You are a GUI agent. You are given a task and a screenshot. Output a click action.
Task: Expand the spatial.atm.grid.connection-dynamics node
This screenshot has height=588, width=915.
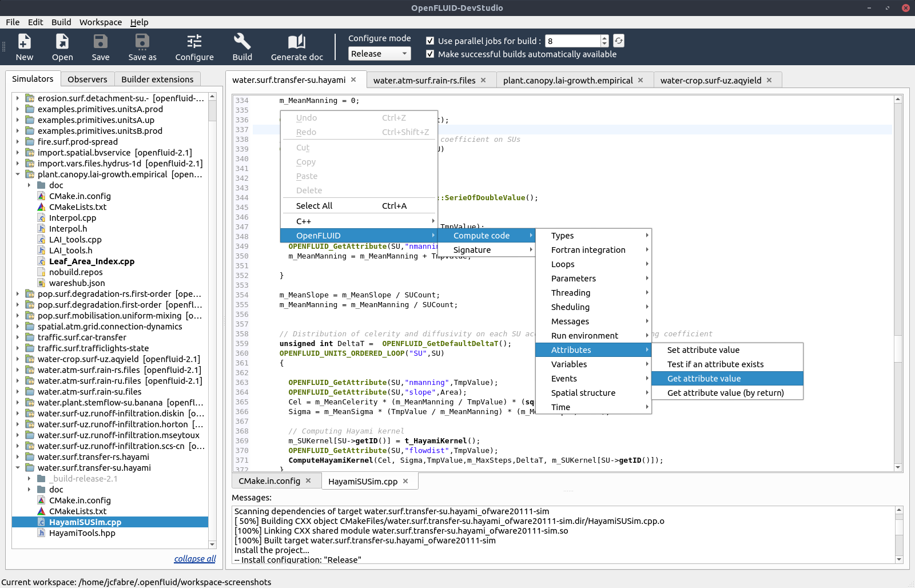coord(18,327)
